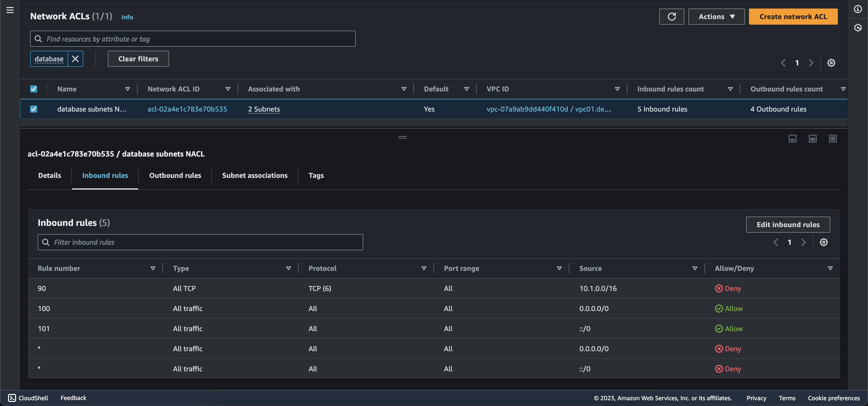The width and height of the screenshot is (868, 406).
Task: Sort by Allow/Deny column arrow
Action: 830,269
